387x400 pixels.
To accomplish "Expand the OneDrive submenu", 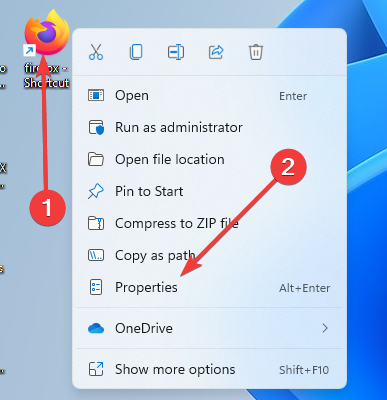I will pos(209,328).
